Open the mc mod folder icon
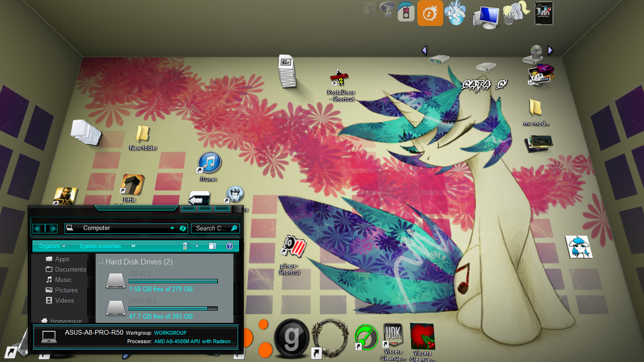Image resolution: width=644 pixels, height=362 pixels. 536,108
